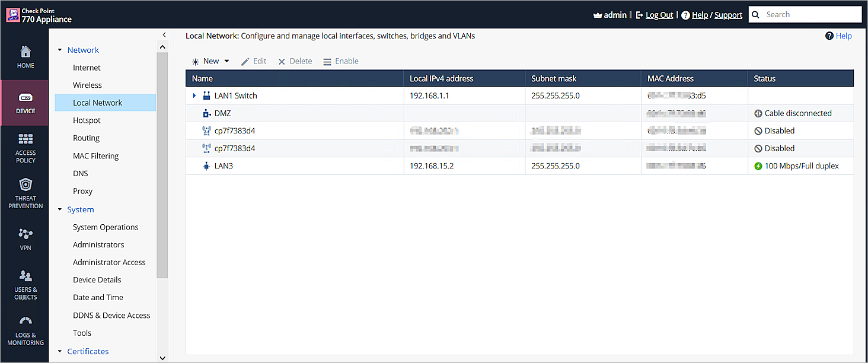Open the DEVICE section in the sidebar
Image resolution: width=868 pixels, height=363 pixels.
tap(25, 102)
